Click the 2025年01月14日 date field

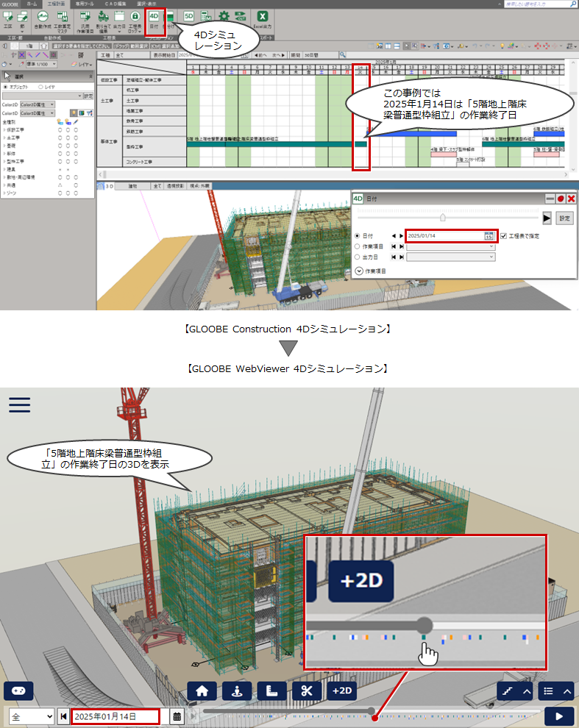[116, 716]
